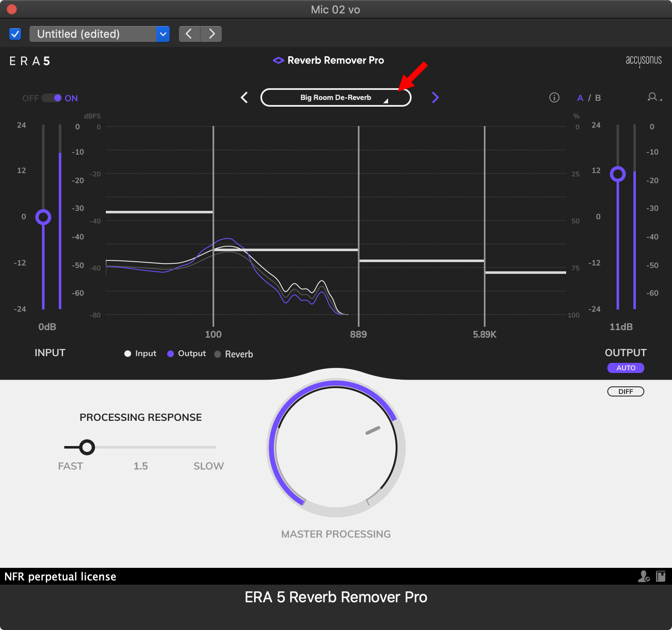Select the B state
The image size is (672, 630).
coord(598,98)
